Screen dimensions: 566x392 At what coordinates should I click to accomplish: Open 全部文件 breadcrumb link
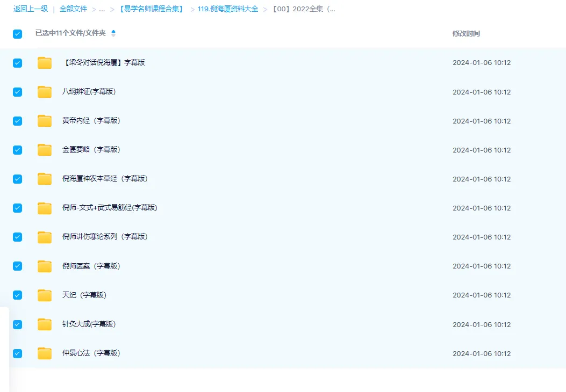[73, 9]
